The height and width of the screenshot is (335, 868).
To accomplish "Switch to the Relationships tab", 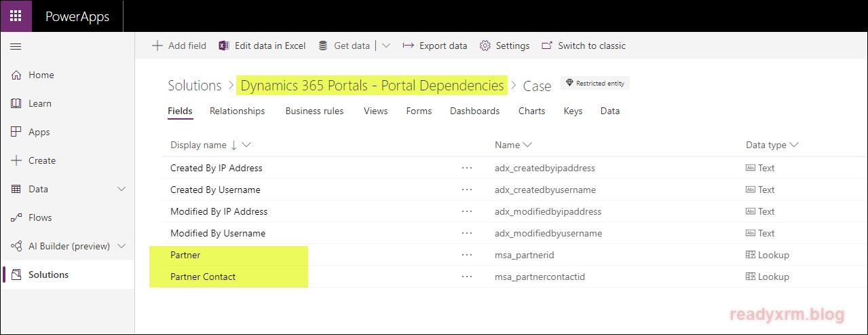I will pos(237,111).
